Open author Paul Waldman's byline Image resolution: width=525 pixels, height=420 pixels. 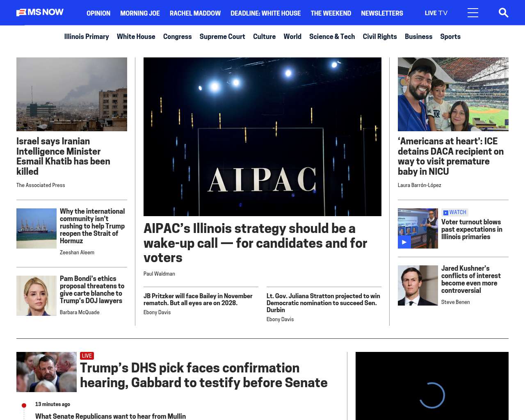pyautogui.click(x=159, y=274)
